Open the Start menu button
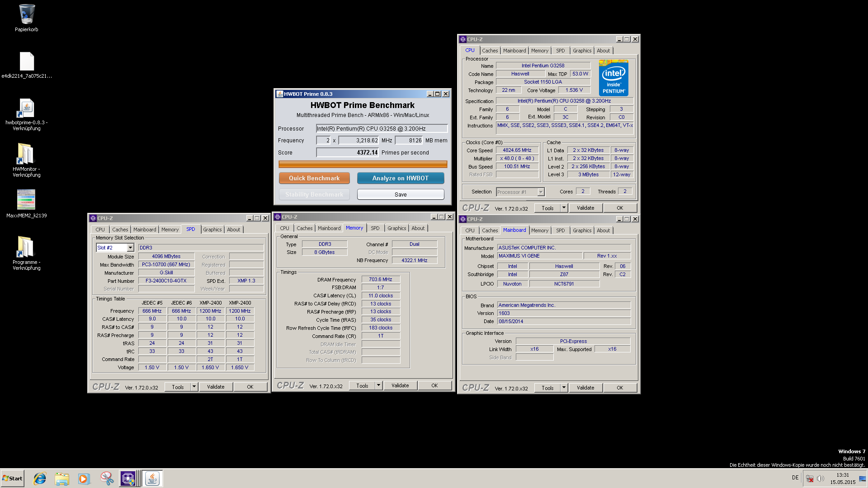 click(12, 479)
